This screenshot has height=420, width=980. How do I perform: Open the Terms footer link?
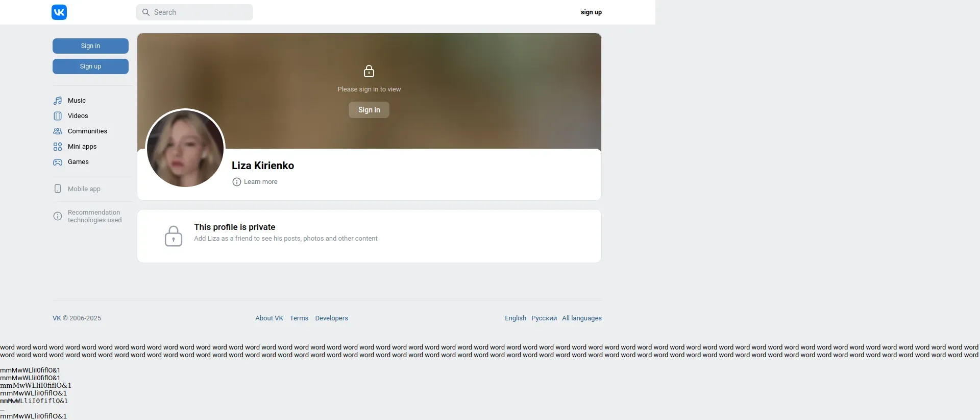click(x=299, y=318)
